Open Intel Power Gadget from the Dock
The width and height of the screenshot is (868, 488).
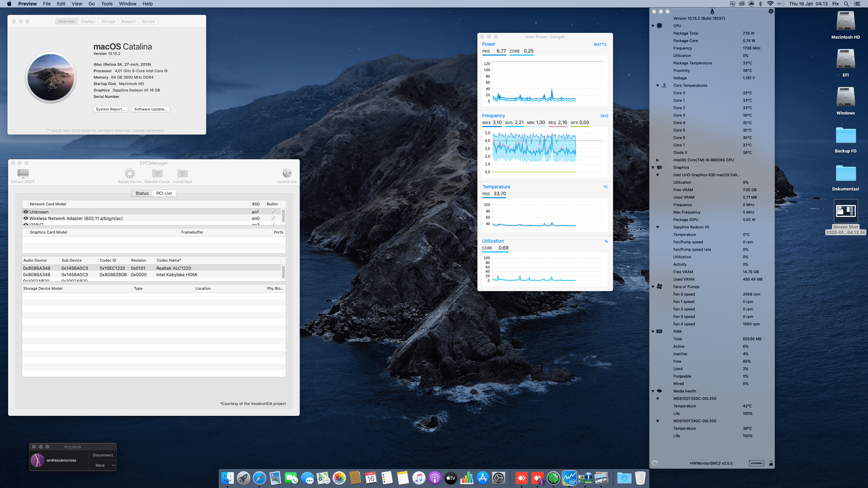569,478
